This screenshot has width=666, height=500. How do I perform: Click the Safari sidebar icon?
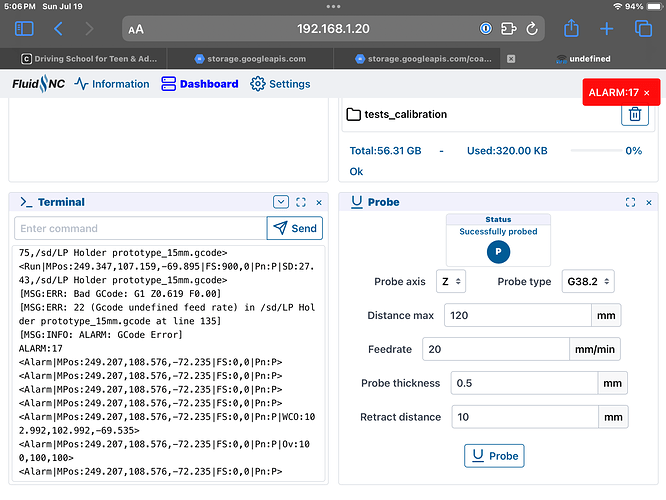point(24,29)
